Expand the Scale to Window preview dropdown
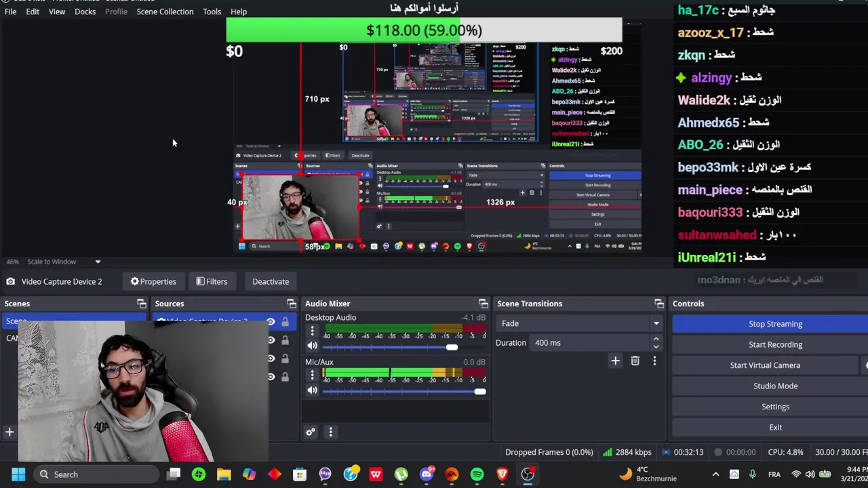 tap(98, 262)
